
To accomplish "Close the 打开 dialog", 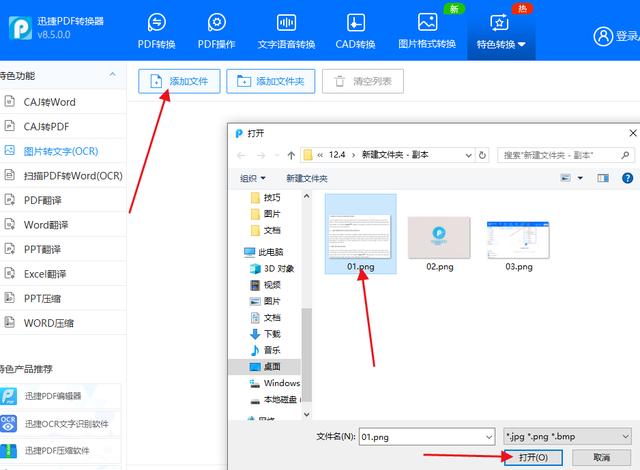I will pos(633,133).
